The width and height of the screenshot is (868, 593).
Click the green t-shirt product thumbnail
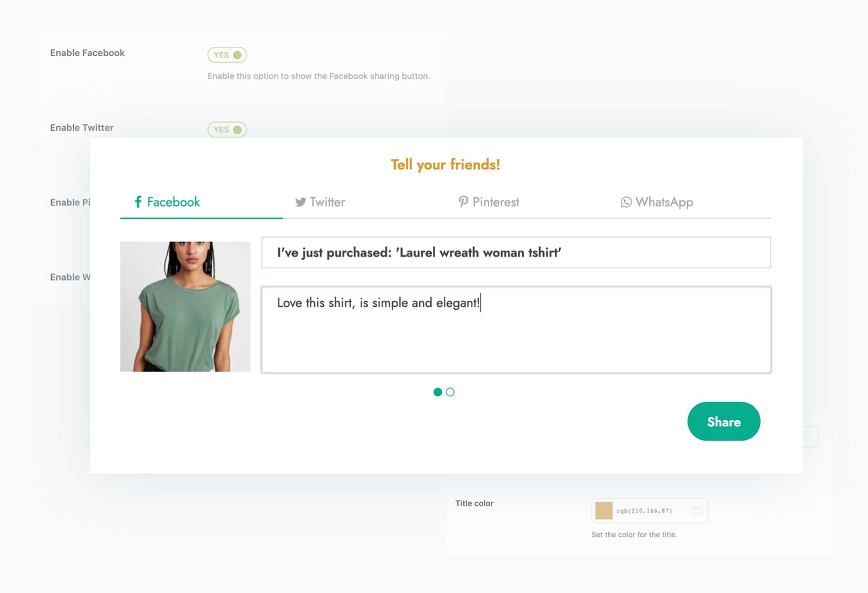[x=185, y=306]
